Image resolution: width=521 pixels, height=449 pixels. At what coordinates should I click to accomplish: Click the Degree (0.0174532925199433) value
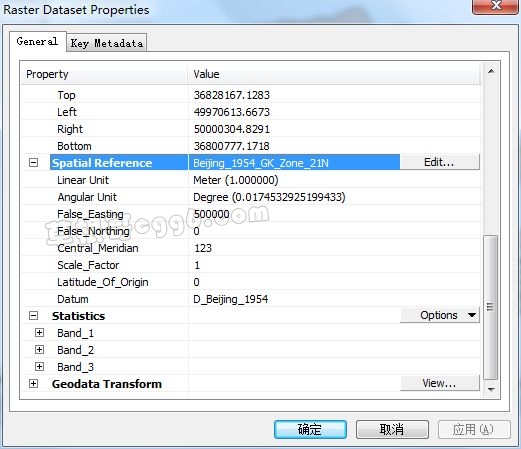(x=269, y=197)
